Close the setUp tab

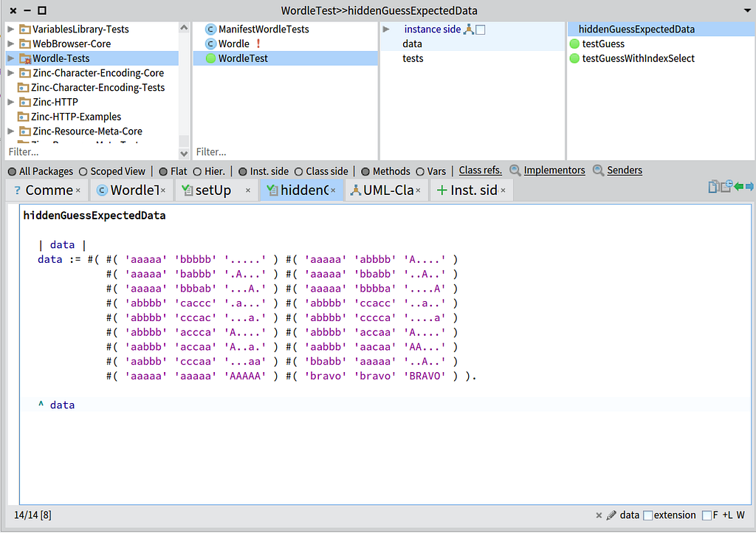(x=248, y=190)
